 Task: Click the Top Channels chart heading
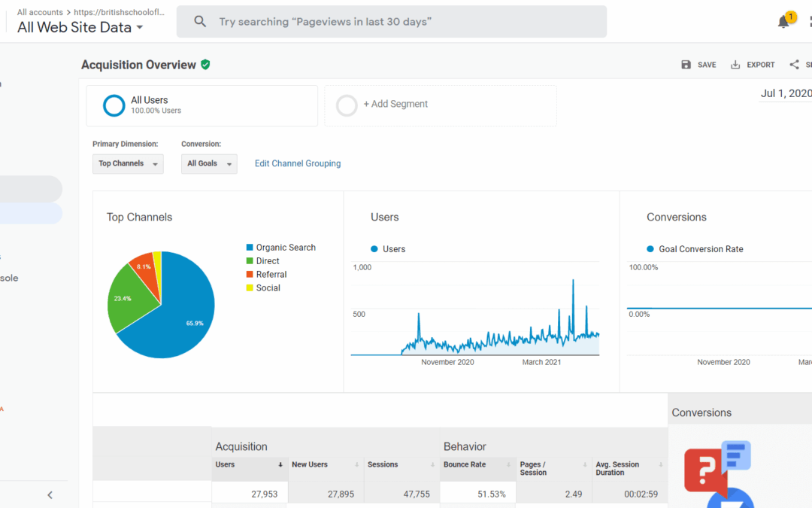pos(139,217)
